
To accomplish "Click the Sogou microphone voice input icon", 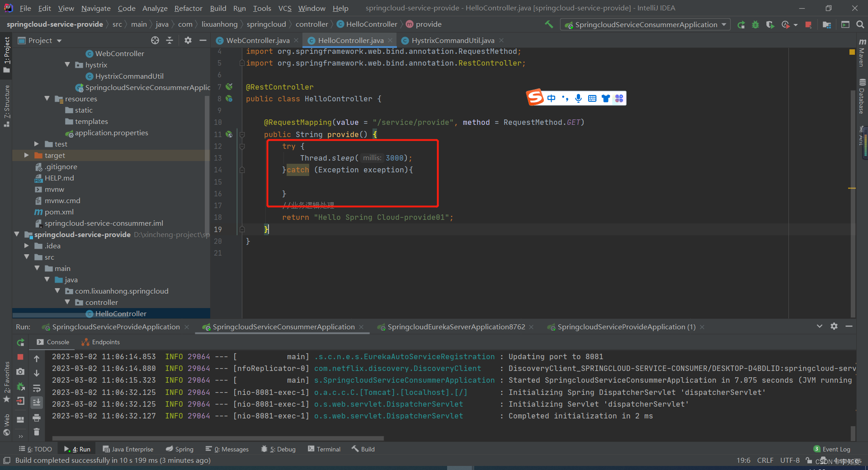I will [578, 98].
